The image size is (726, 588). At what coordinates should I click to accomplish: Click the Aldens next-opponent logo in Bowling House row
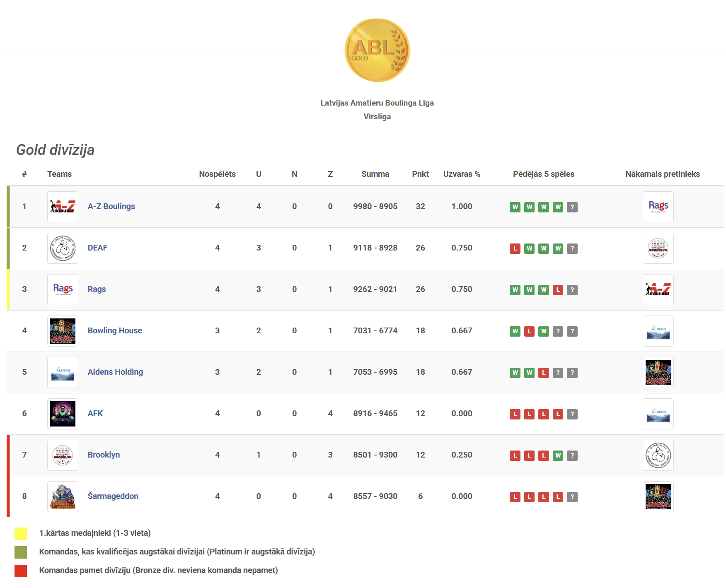(658, 331)
